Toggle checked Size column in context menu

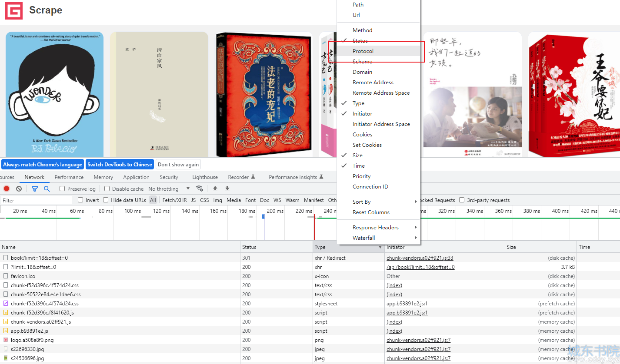379,155
